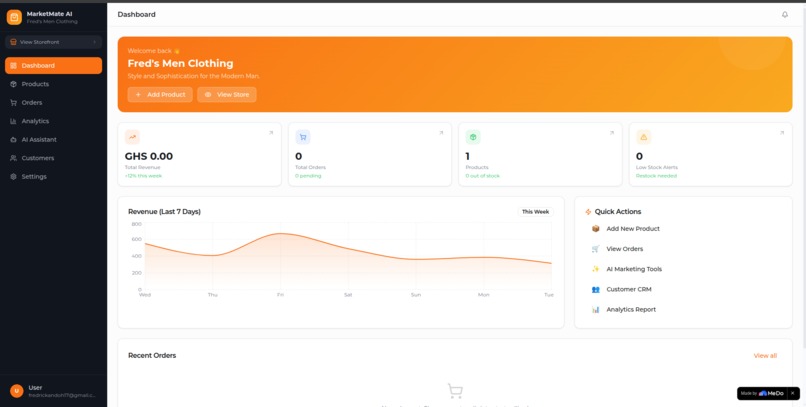This screenshot has width=806, height=407.
Task: Open Settings in sidebar
Action: point(53,176)
